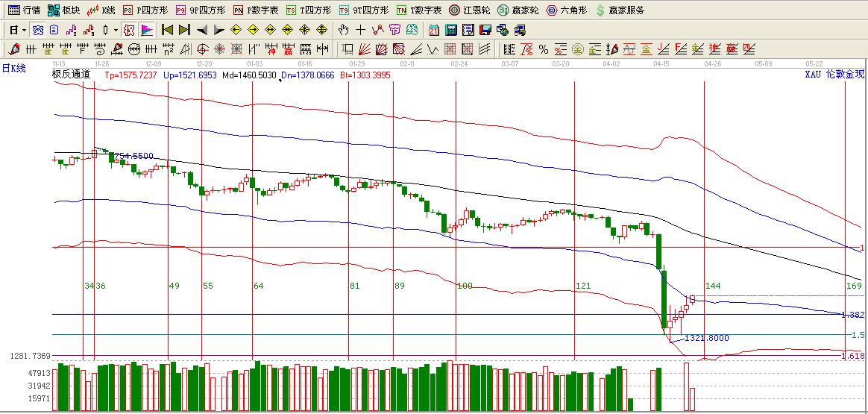Expand the candlestick style dropdown arrow

click(116, 30)
